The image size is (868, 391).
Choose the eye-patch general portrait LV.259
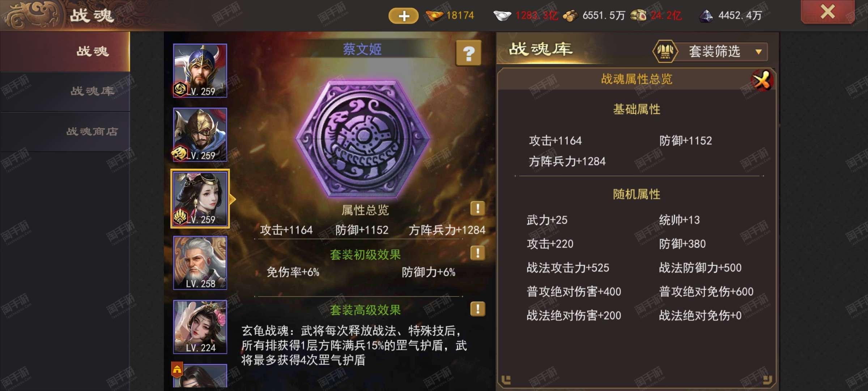pyautogui.click(x=200, y=135)
